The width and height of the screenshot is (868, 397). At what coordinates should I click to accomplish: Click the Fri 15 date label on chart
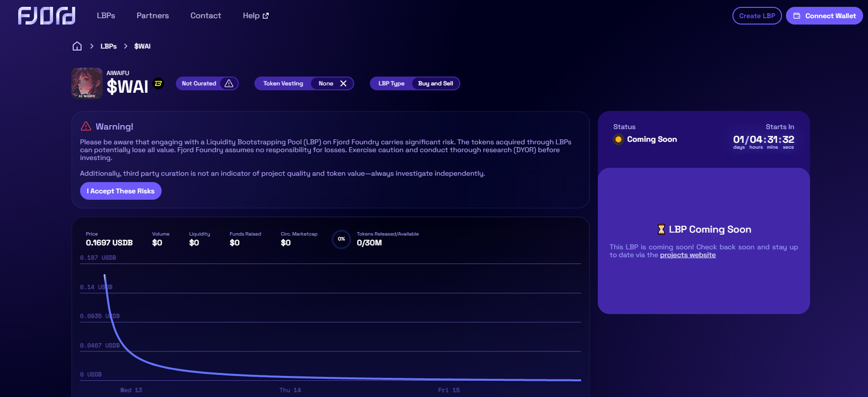point(449,390)
